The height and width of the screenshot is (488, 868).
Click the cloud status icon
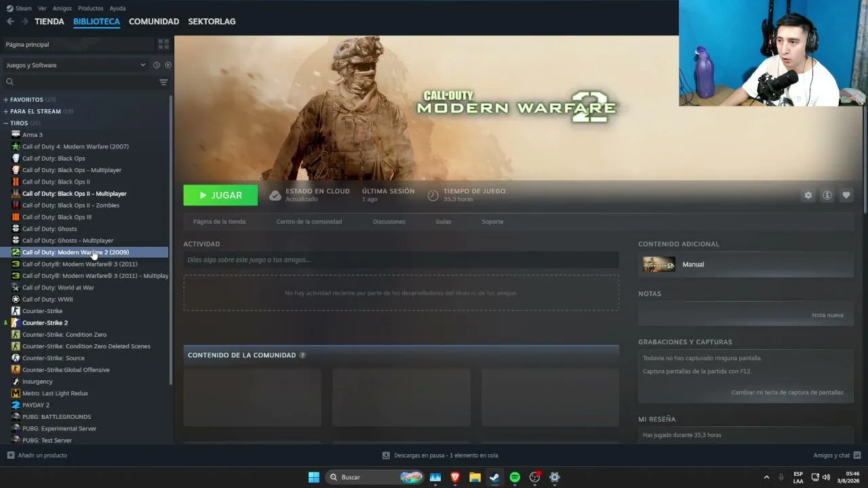[275, 195]
